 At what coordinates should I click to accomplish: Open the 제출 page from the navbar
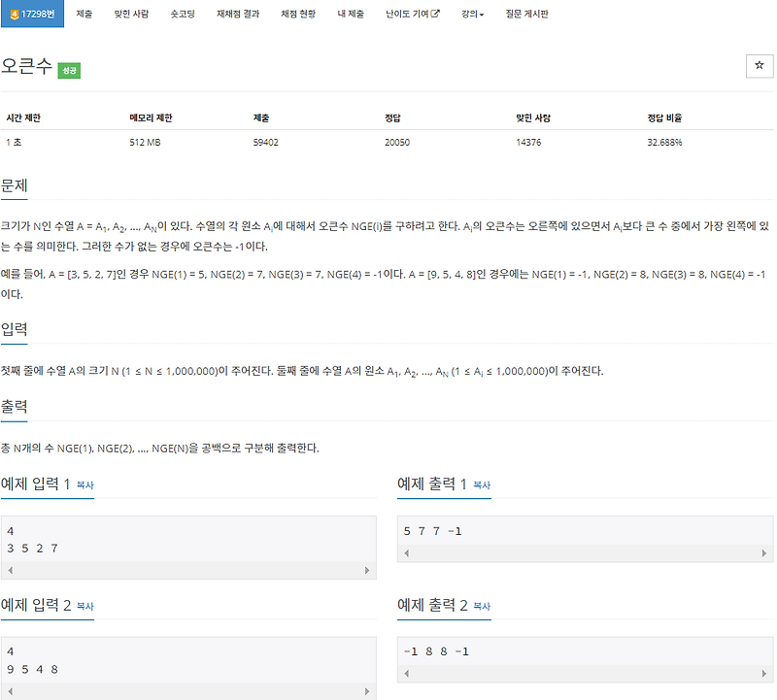coord(84,15)
